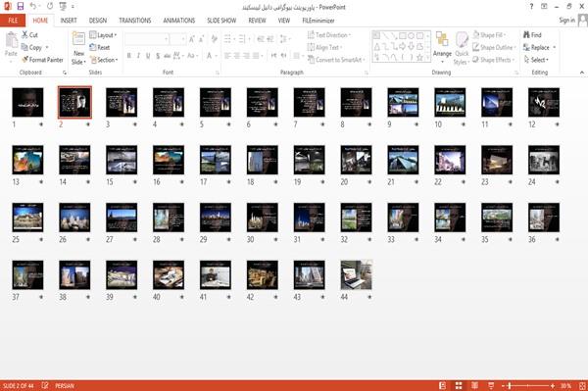Select slide 25 thumbnail

pyautogui.click(x=27, y=218)
